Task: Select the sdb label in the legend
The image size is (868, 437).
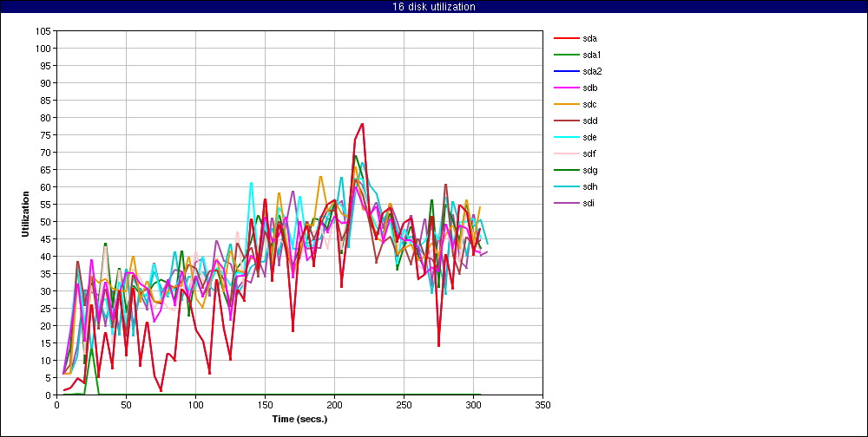Action: click(590, 88)
